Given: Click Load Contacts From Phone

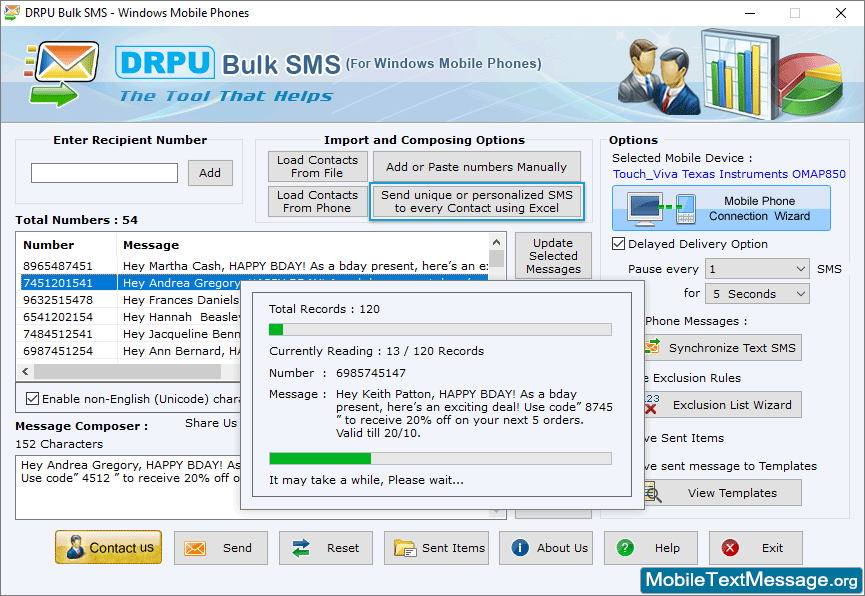Looking at the screenshot, I should pos(318,201).
